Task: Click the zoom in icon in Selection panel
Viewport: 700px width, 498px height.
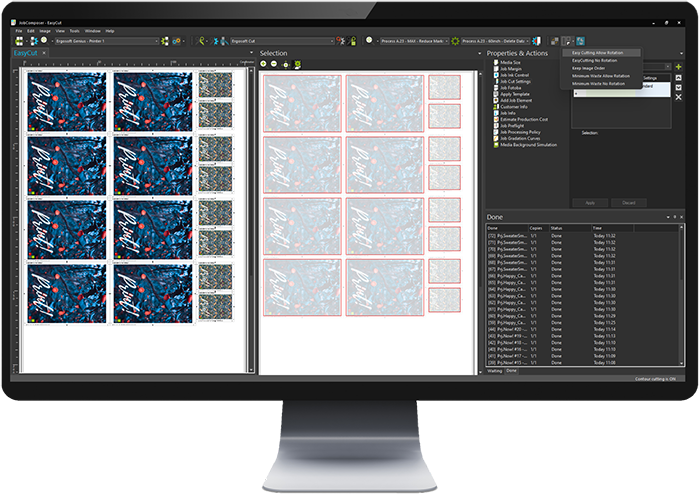Action: pos(264,64)
